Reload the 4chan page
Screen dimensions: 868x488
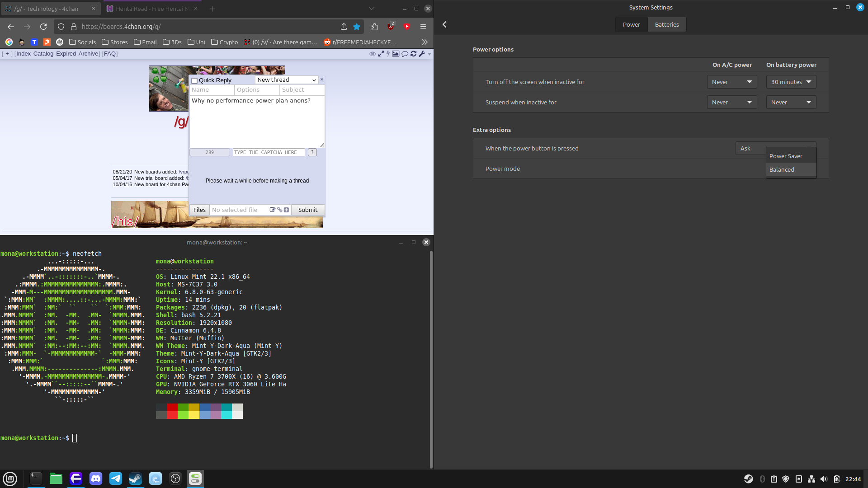pyautogui.click(x=43, y=27)
